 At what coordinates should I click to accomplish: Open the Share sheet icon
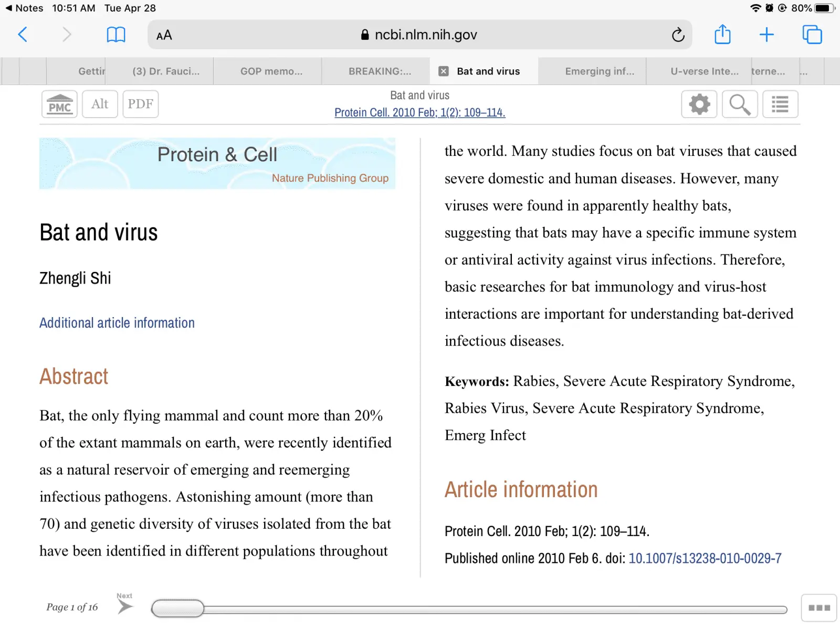coord(722,35)
